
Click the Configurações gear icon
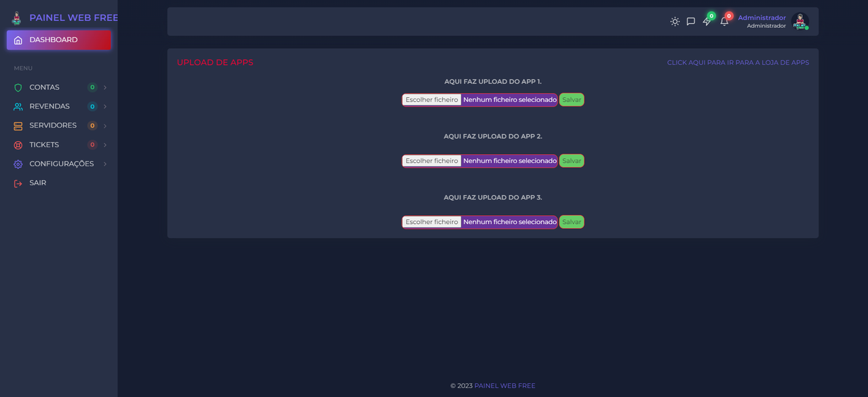[18, 164]
